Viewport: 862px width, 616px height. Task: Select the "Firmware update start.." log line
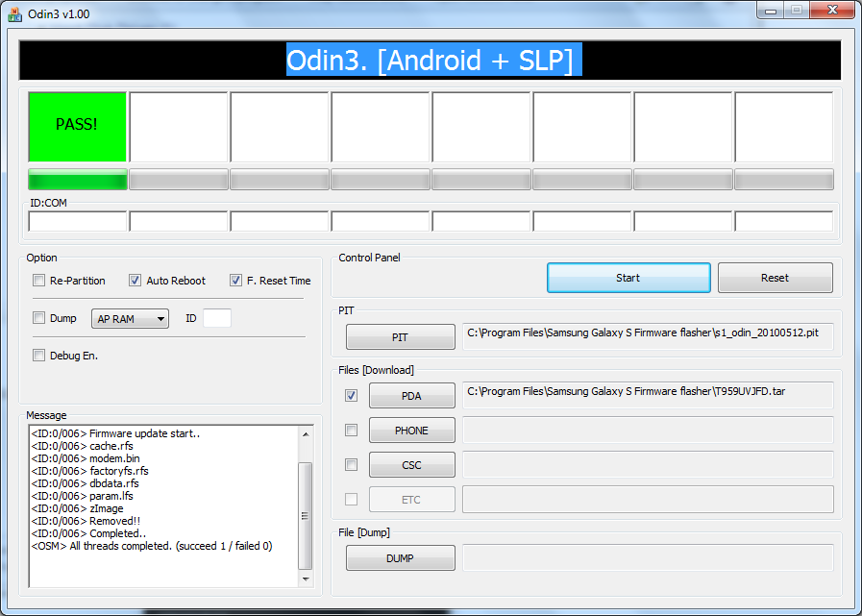coord(115,433)
